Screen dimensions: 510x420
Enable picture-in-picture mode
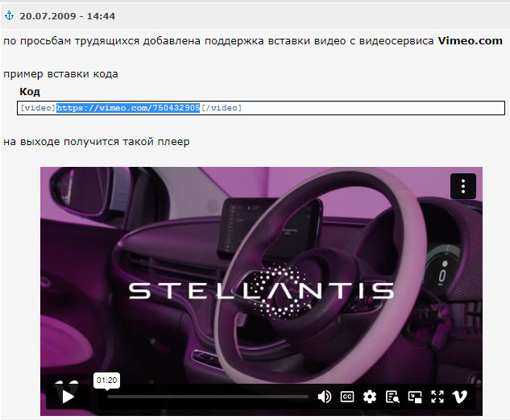415,397
